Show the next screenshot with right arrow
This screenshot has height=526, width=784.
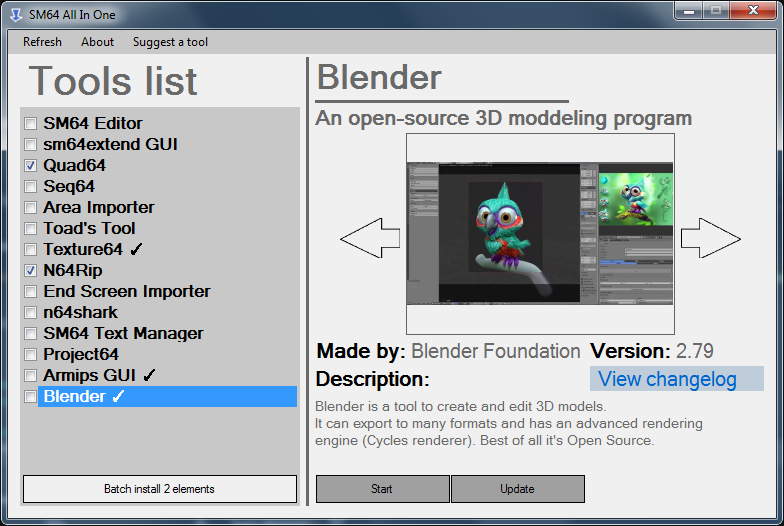pos(710,238)
